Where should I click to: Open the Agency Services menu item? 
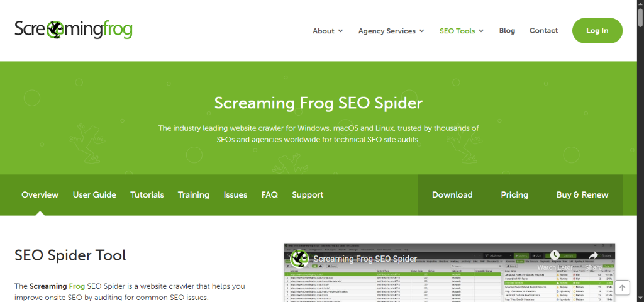click(387, 31)
